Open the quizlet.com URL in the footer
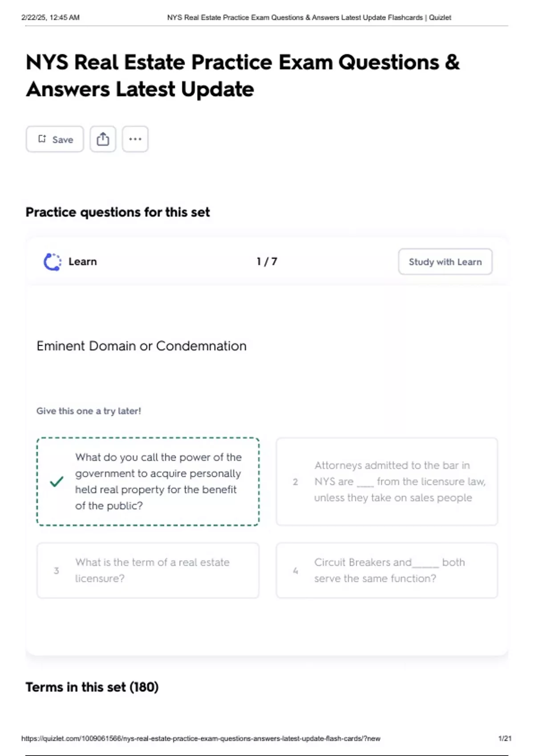The height and width of the screenshot is (756, 534). [x=201, y=739]
